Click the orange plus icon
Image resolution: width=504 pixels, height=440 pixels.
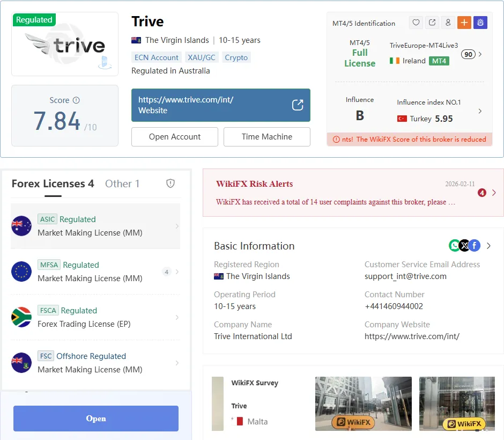click(464, 23)
